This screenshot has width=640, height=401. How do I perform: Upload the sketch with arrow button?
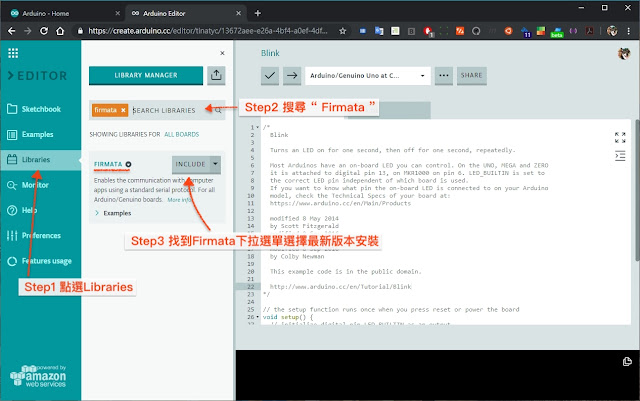[292, 76]
